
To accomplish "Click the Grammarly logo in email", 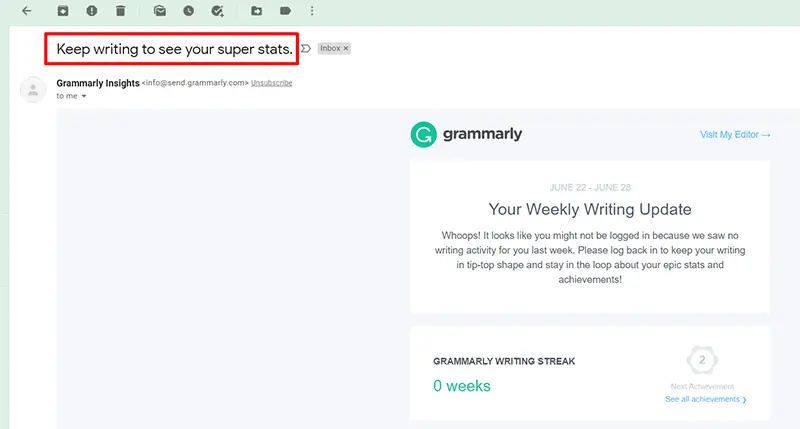I will coord(466,135).
